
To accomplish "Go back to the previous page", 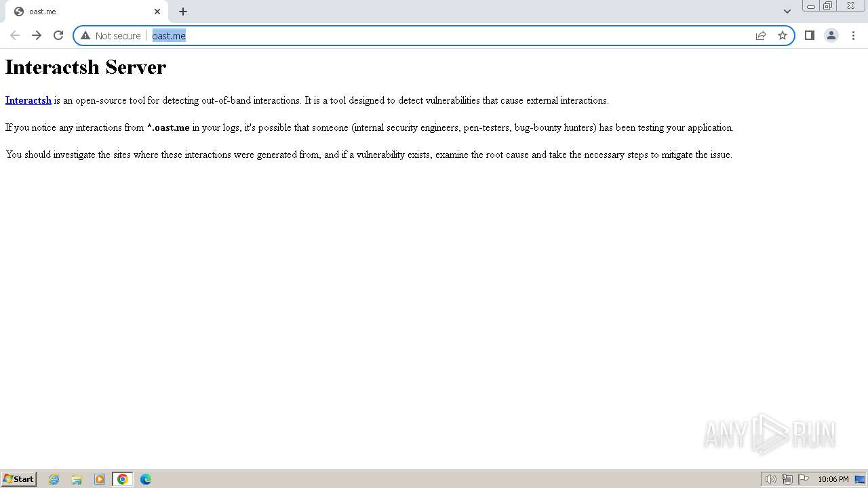I will [15, 35].
